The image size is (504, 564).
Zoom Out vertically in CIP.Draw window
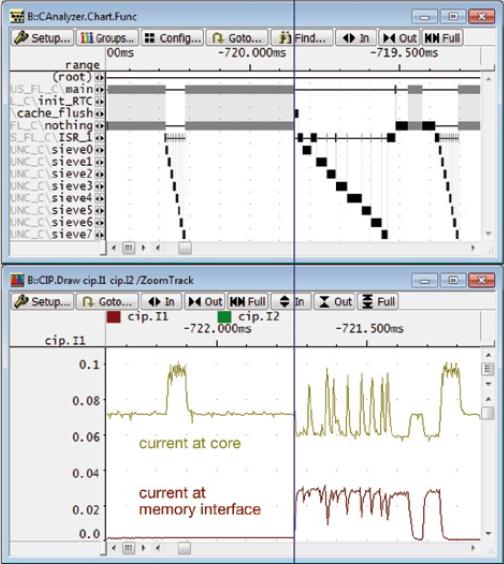click(334, 301)
